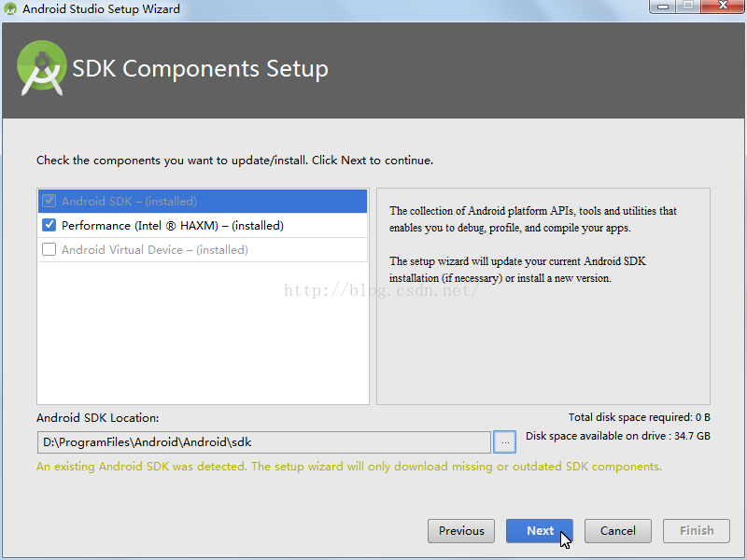Enable the Android Virtual Device checkbox
Screen dimensions: 747x560
point(49,249)
